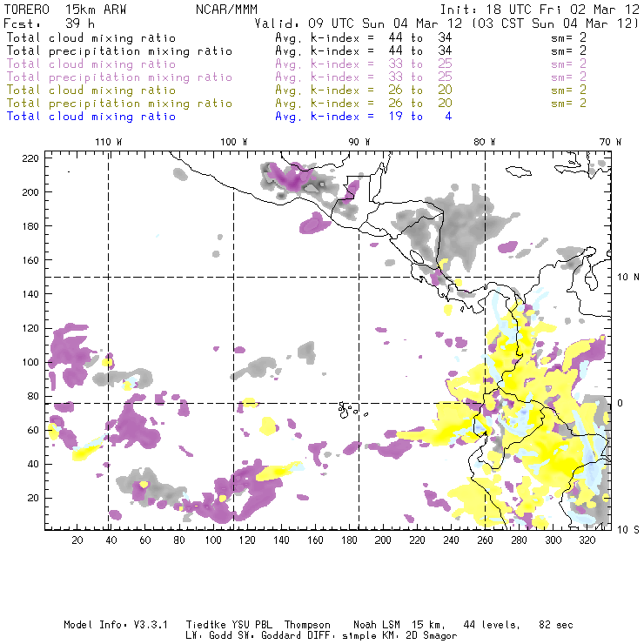Click the "100" tick label on the vertical axis
The height and width of the screenshot is (644, 644).
[30, 362]
